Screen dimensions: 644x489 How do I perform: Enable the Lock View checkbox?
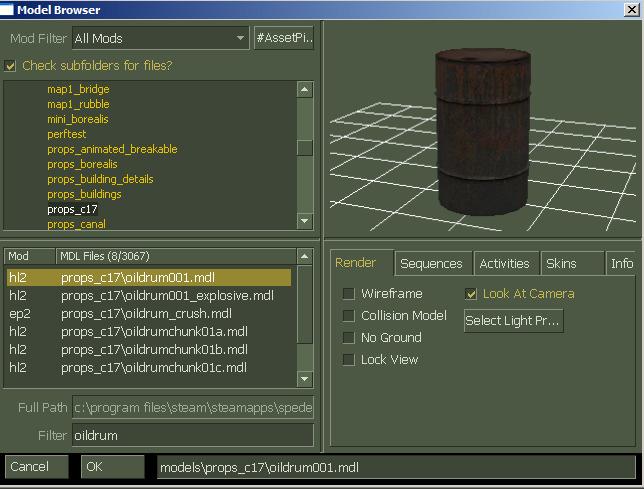coord(349,360)
